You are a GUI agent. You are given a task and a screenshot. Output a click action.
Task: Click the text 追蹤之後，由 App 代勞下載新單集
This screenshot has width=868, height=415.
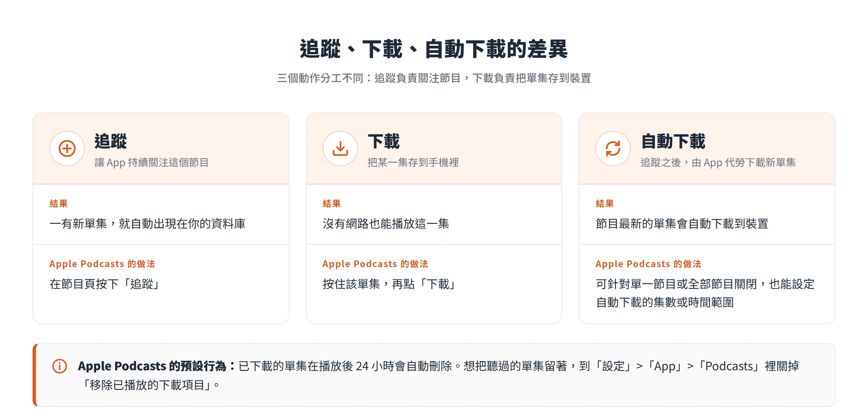[x=718, y=162]
